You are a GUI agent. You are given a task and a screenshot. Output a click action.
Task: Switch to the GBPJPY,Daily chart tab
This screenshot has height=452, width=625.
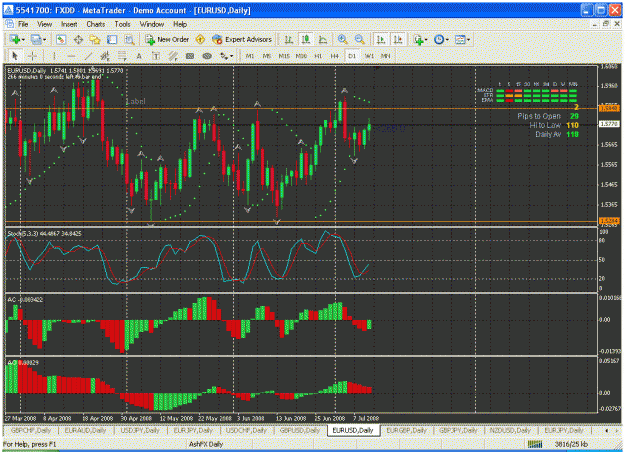point(458,430)
